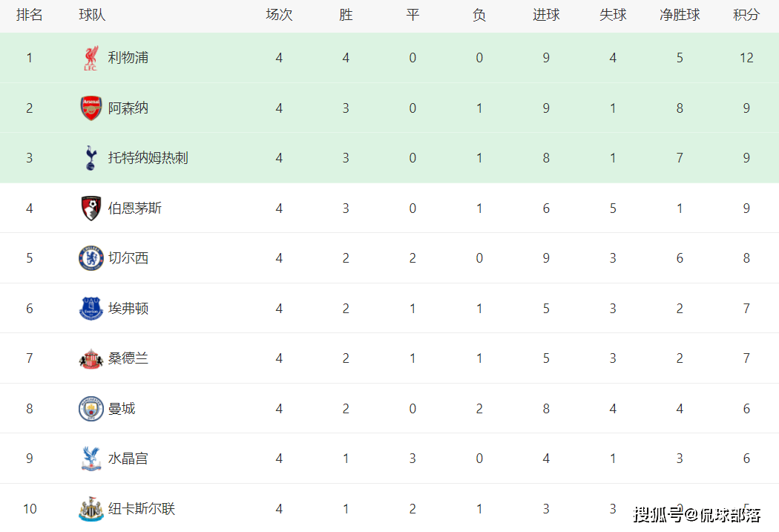Click the 搜狐号@侃球部落 watermark
The width and height of the screenshot is (779, 532).
697,515
